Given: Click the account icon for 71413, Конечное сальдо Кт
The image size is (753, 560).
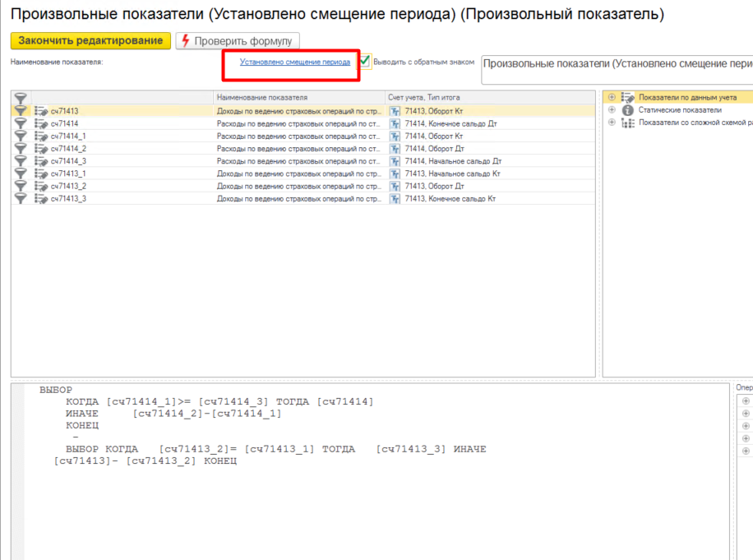Looking at the screenshot, I should tap(395, 199).
